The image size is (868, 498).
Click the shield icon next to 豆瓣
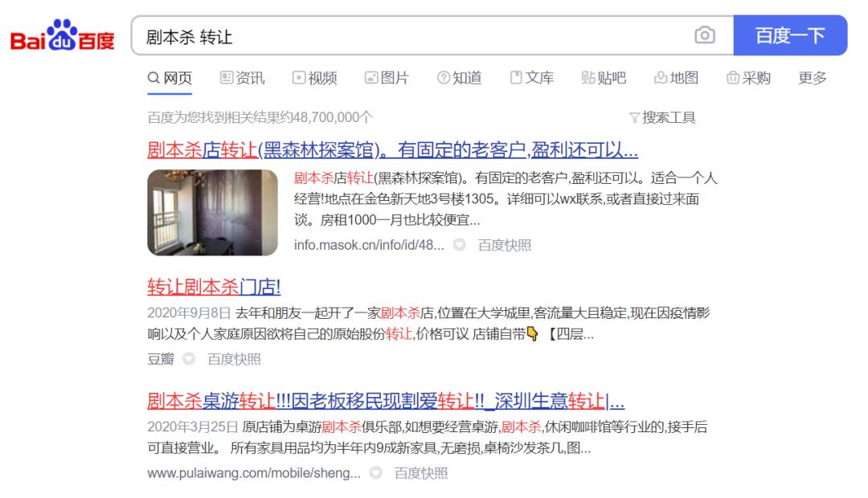click(x=189, y=358)
